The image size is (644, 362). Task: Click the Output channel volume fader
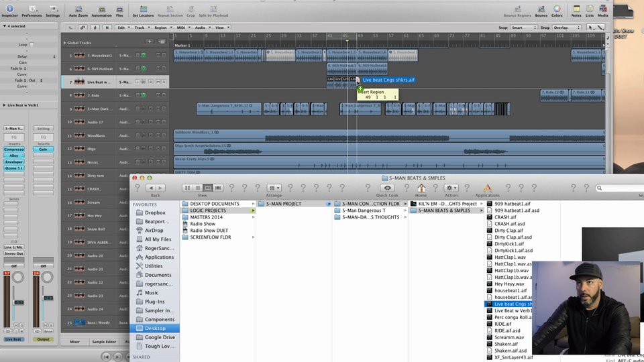pyautogui.click(x=48, y=298)
